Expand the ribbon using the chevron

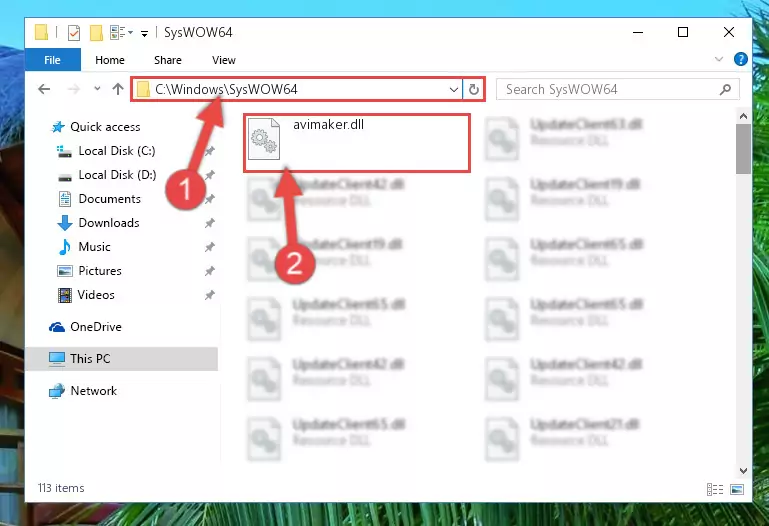718,59
